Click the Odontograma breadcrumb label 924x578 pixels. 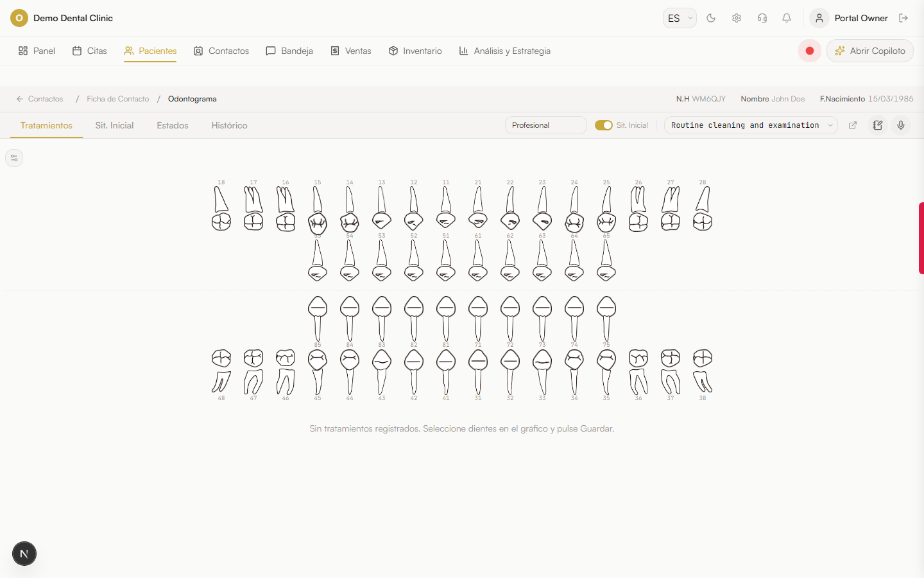click(193, 99)
